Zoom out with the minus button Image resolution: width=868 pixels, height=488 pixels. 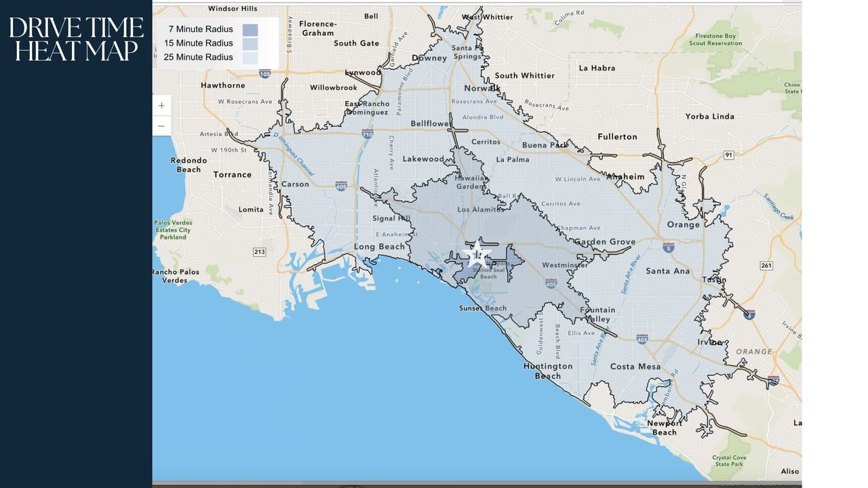[161, 126]
